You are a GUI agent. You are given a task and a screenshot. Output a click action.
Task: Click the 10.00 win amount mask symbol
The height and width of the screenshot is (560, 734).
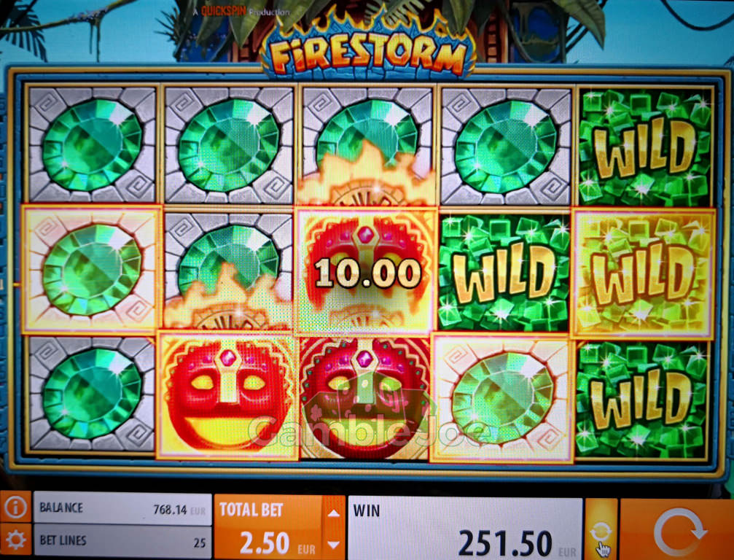coord(367,271)
